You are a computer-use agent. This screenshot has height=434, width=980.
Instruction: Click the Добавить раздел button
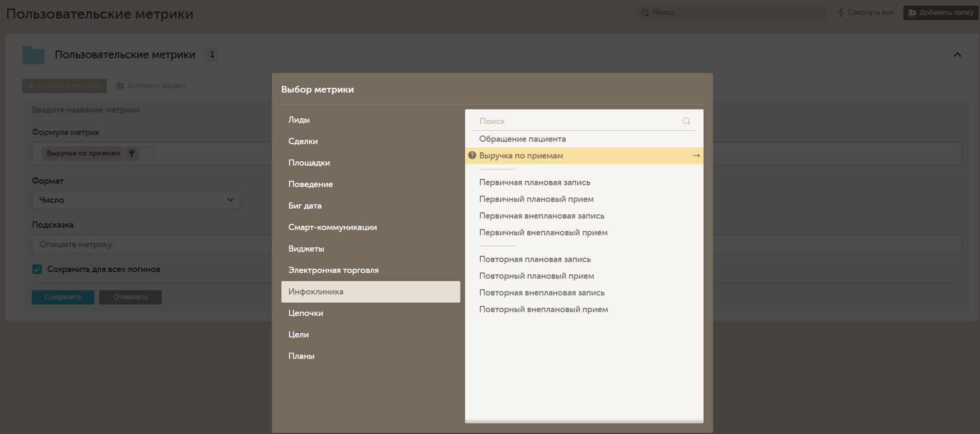point(150,86)
